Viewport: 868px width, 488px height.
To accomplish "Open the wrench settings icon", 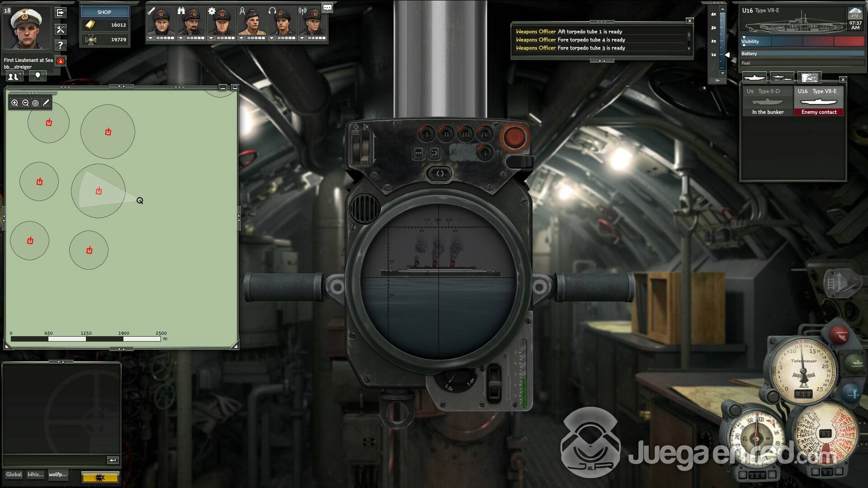I will pos(61,29).
